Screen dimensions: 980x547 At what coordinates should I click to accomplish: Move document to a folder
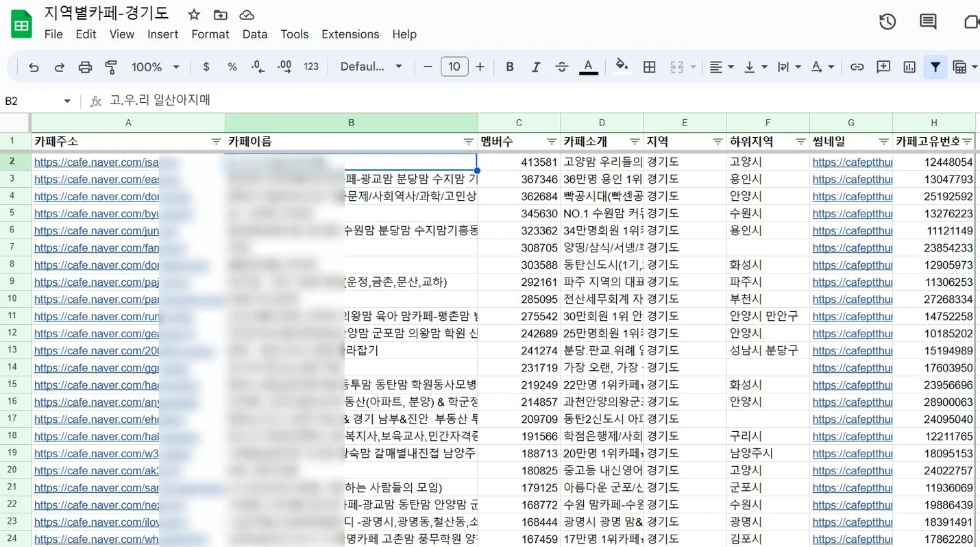220,14
